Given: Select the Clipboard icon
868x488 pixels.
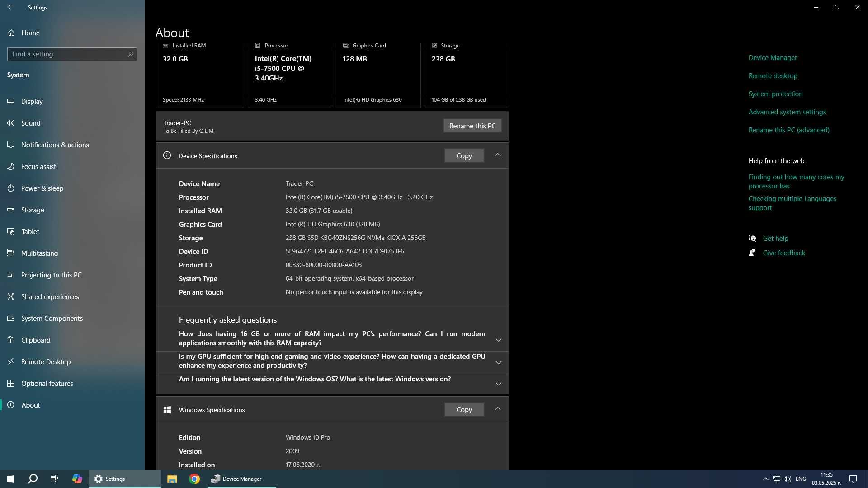Looking at the screenshot, I should click(x=11, y=340).
